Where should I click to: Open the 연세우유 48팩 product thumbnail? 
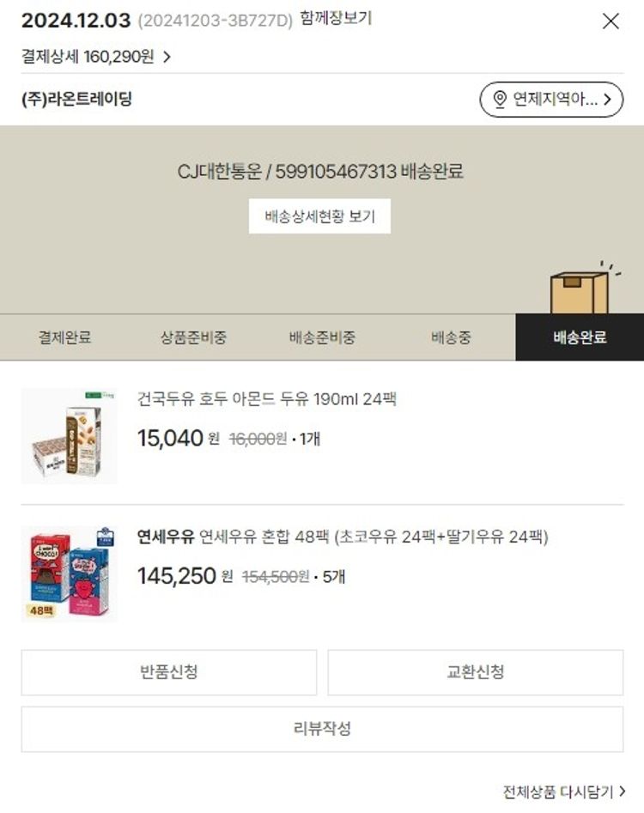69,573
